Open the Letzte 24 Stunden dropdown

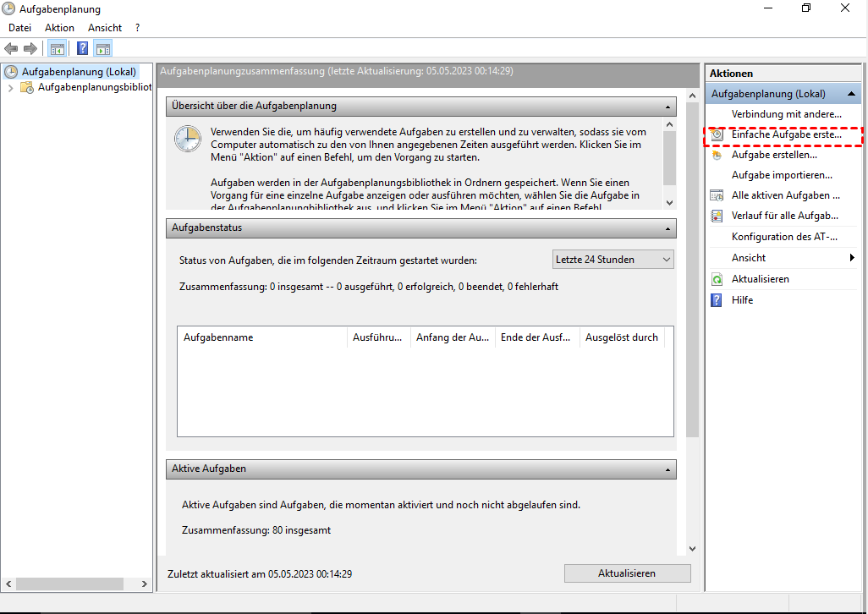(x=613, y=260)
